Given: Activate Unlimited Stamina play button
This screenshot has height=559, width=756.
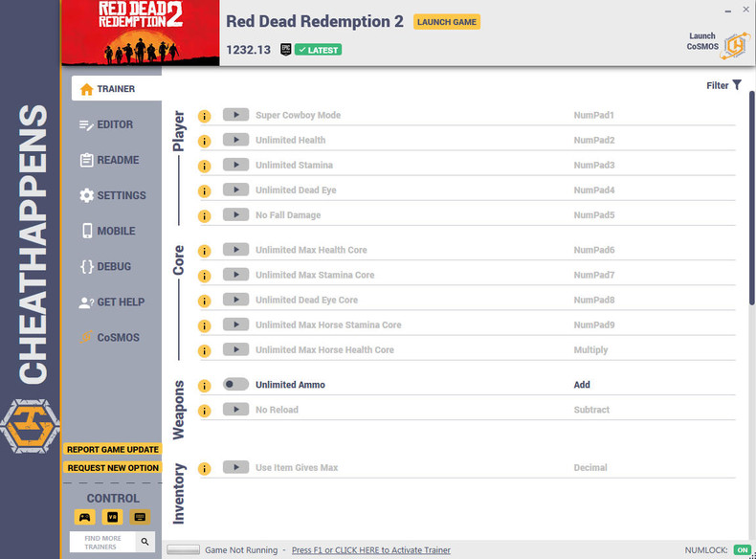Looking at the screenshot, I should 235,165.
